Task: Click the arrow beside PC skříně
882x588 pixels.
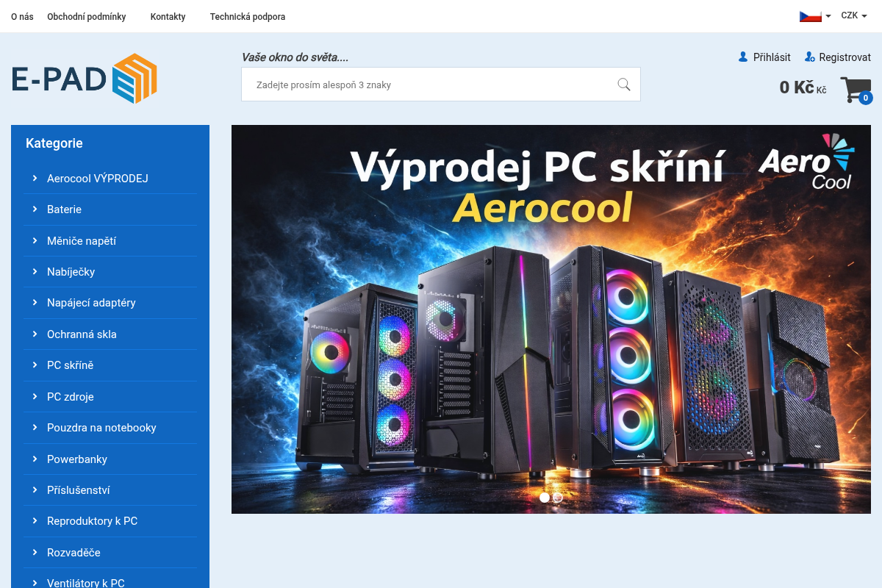Action: point(35,365)
